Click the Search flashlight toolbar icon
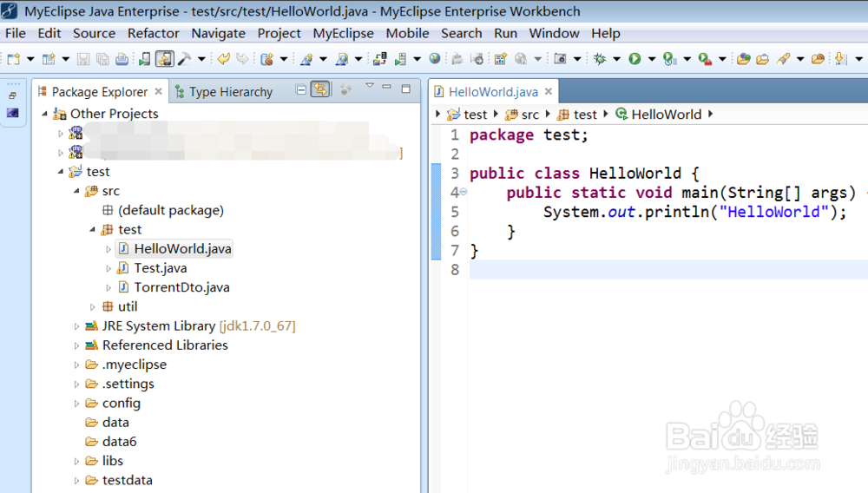 tap(783, 59)
